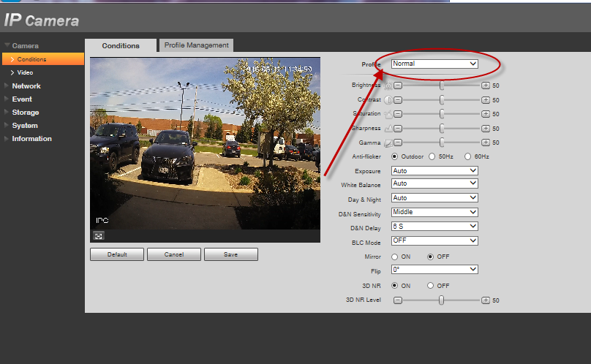Increase 3D NR Level with plus button
This screenshot has height=364, width=591.
486,300
